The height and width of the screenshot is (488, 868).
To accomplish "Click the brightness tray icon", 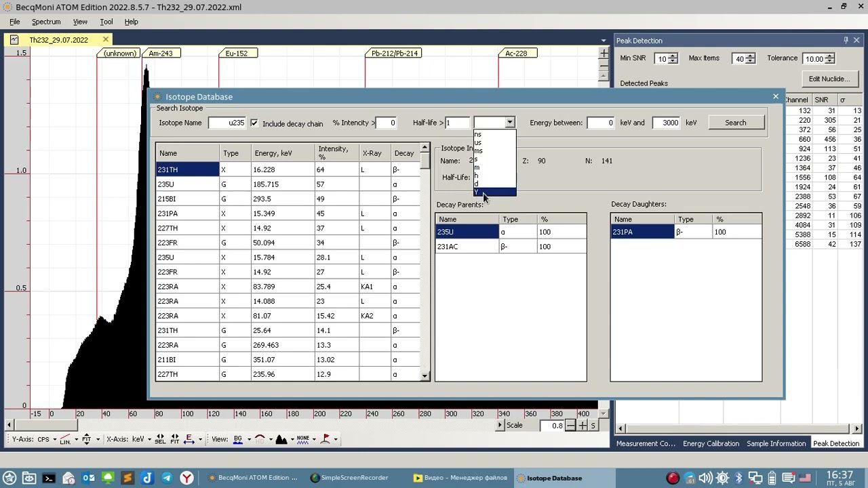I will tap(723, 478).
